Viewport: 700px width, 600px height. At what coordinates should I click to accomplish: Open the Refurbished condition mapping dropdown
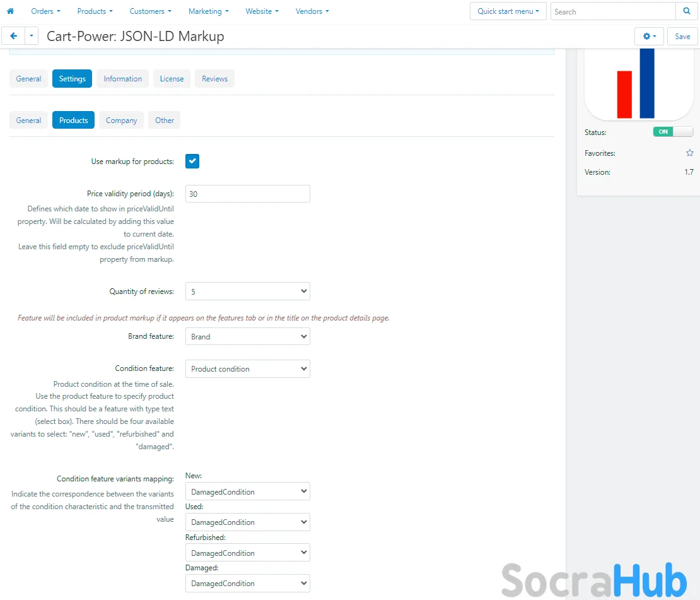coord(248,553)
